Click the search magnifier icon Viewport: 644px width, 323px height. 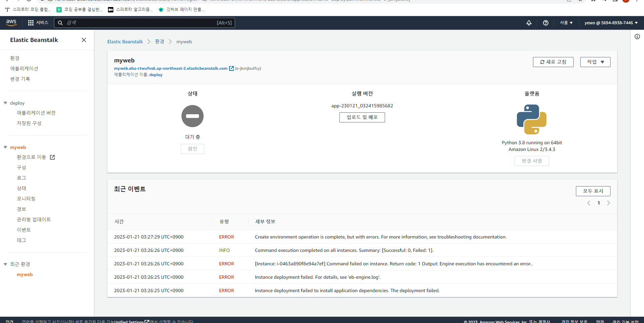point(60,23)
